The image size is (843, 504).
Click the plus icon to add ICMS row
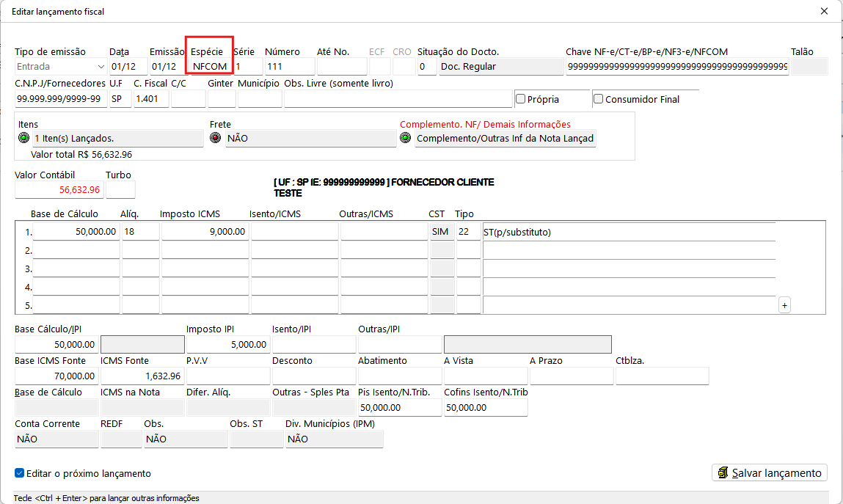coord(784,305)
